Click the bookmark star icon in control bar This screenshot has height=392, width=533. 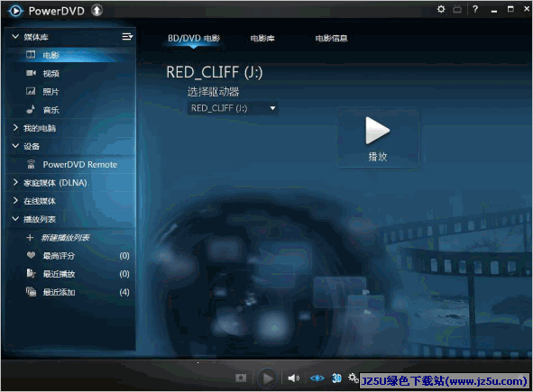(x=241, y=378)
